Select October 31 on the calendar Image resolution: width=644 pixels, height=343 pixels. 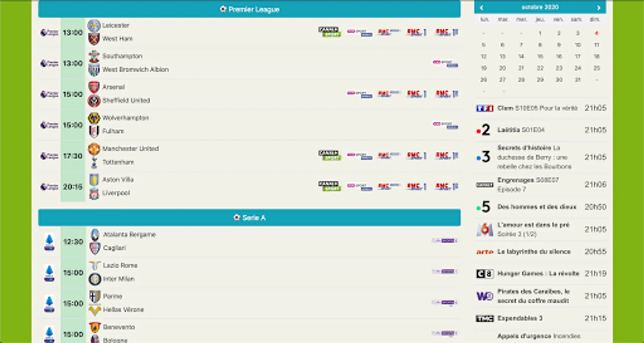[578, 80]
